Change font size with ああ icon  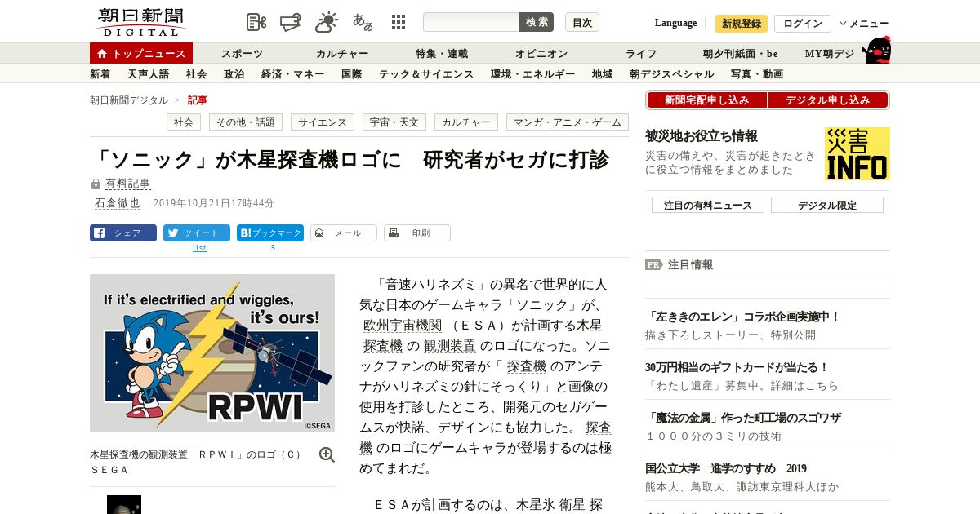pyautogui.click(x=363, y=22)
